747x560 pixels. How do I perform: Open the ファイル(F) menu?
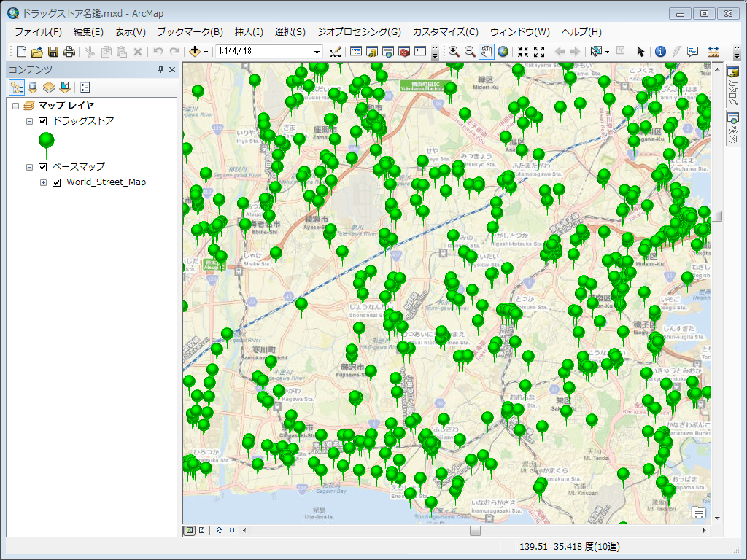click(38, 32)
